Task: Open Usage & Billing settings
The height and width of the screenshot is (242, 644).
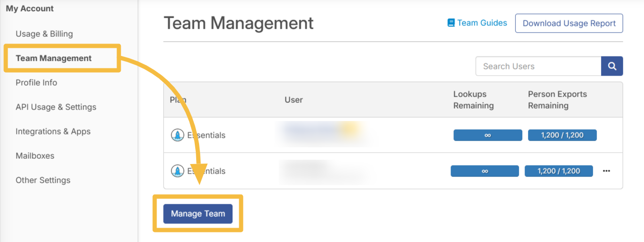Action: point(44,34)
